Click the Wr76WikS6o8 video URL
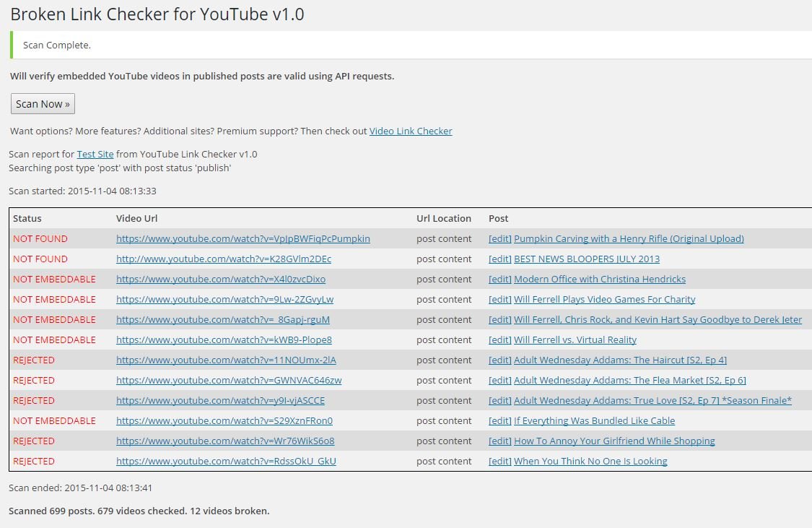Image resolution: width=812 pixels, height=528 pixels. [225, 441]
